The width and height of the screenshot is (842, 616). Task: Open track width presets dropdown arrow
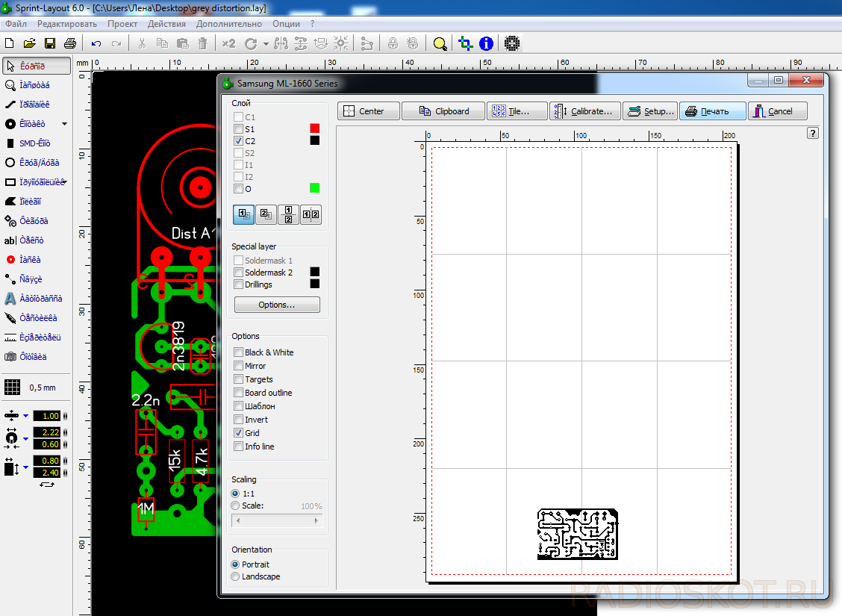click(26, 416)
